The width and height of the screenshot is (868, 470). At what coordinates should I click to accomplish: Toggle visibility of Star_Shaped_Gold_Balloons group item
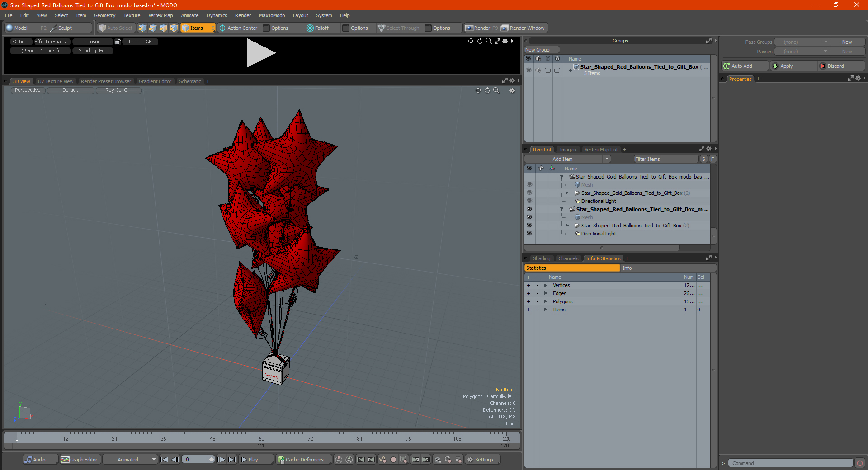pos(529,193)
